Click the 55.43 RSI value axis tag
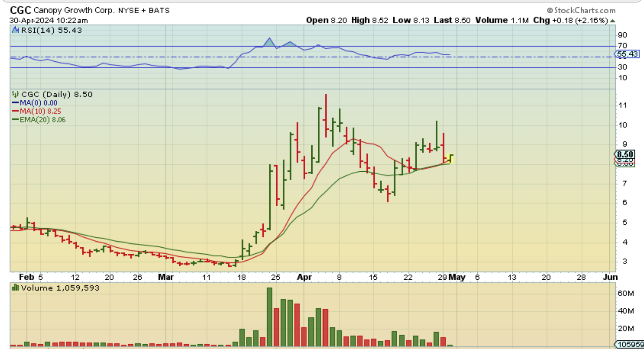644x349 pixels. 627,54
